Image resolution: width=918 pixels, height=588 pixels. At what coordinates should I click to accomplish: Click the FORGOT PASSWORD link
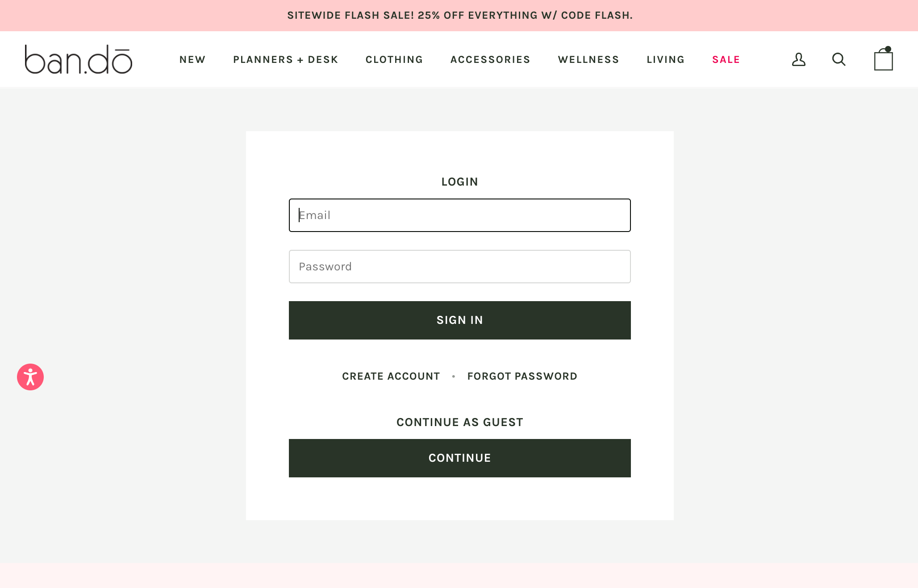click(522, 376)
